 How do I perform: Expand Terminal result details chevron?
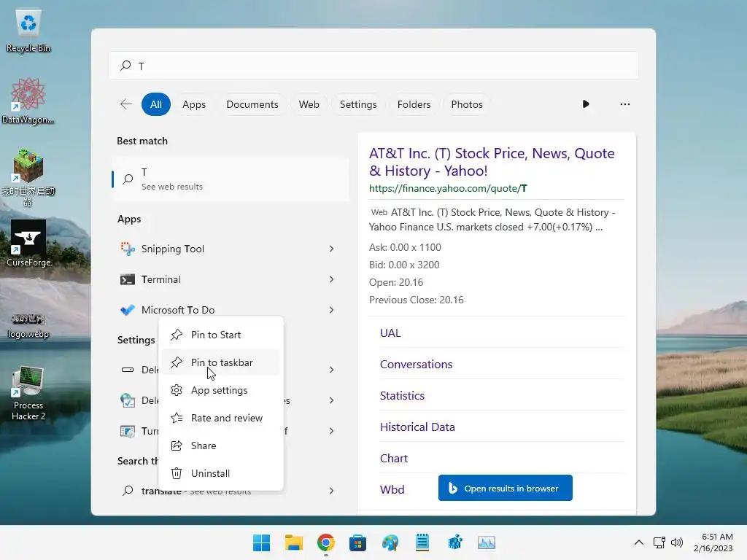click(332, 279)
